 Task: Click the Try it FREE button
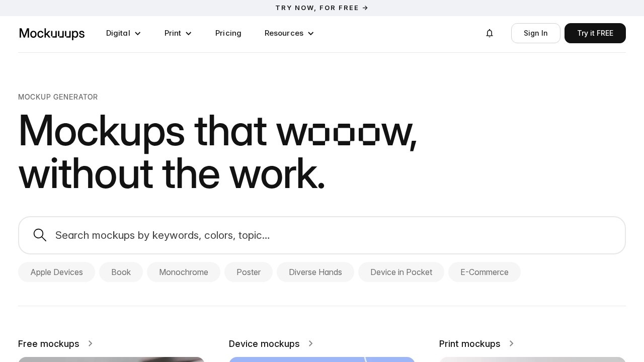[595, 33]
